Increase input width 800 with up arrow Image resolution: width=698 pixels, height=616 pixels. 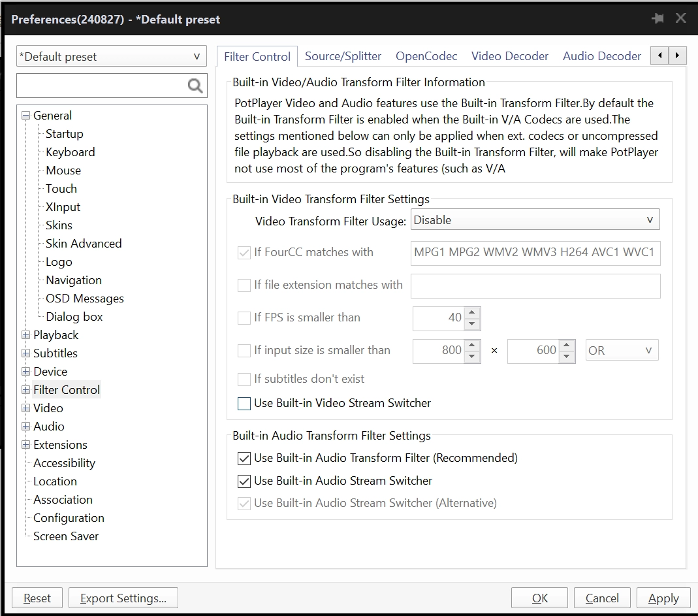[472, 345]
